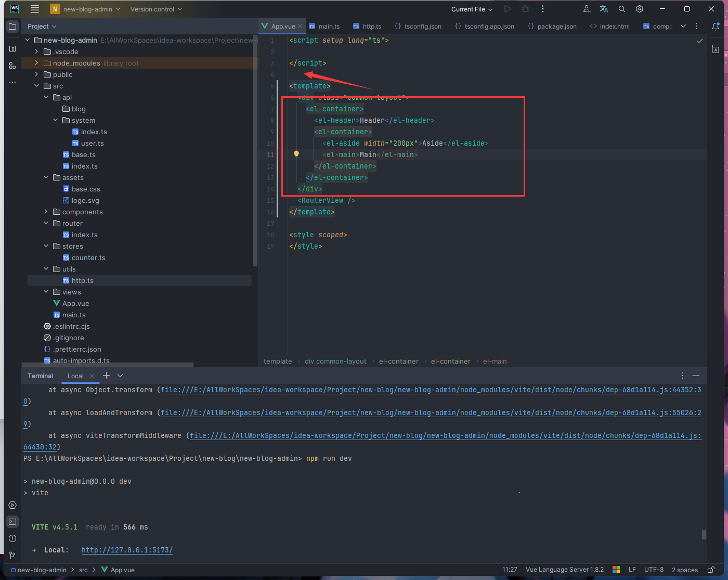728x580 pixels.
Task: Open the Problems tool window icon
Action: pos(12,538)
